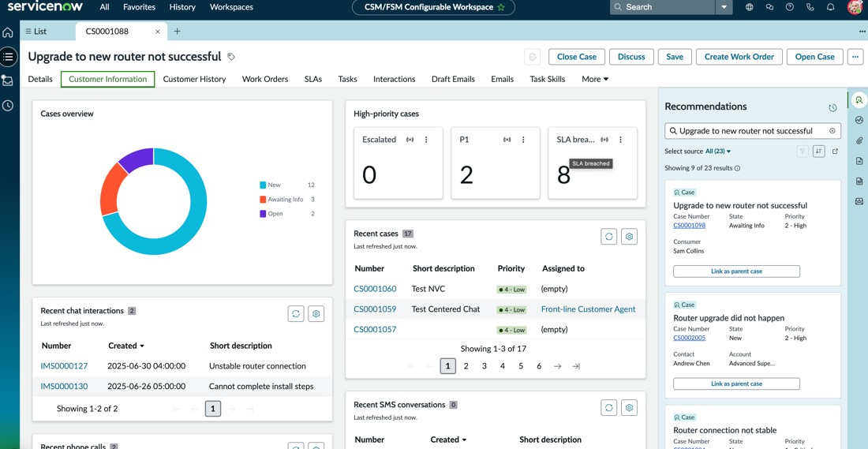Sort chat interactions by Created column
Screen dimensions: 868x449
coord(126,346)
